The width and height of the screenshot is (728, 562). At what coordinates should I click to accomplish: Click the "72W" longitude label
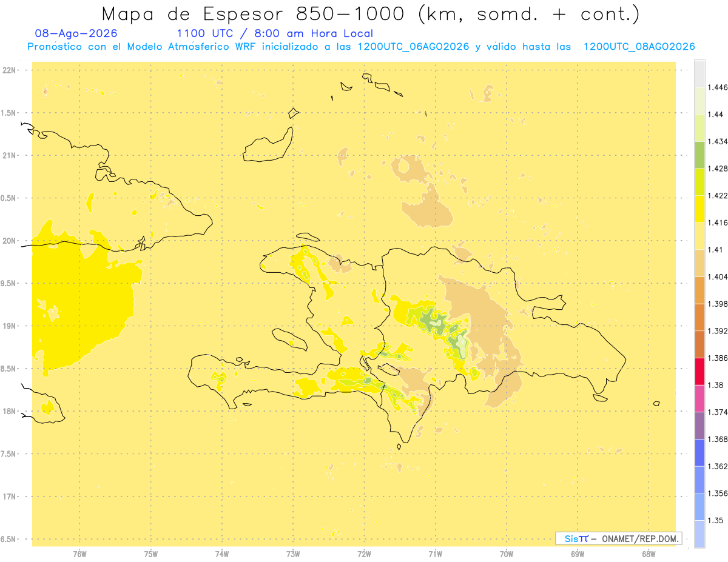364,554
